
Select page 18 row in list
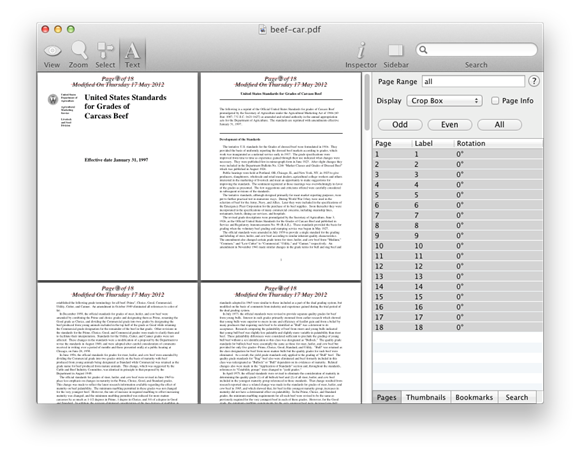tap(458, 327)
